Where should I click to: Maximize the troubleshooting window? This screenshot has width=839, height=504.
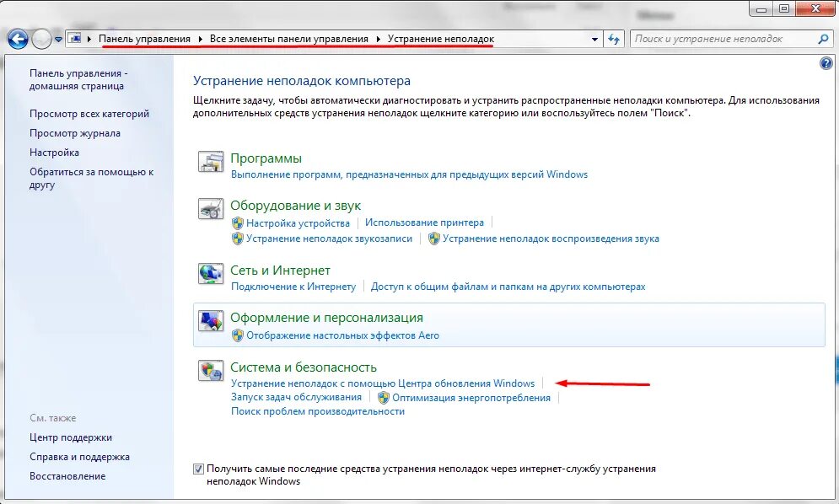[784, 9]
